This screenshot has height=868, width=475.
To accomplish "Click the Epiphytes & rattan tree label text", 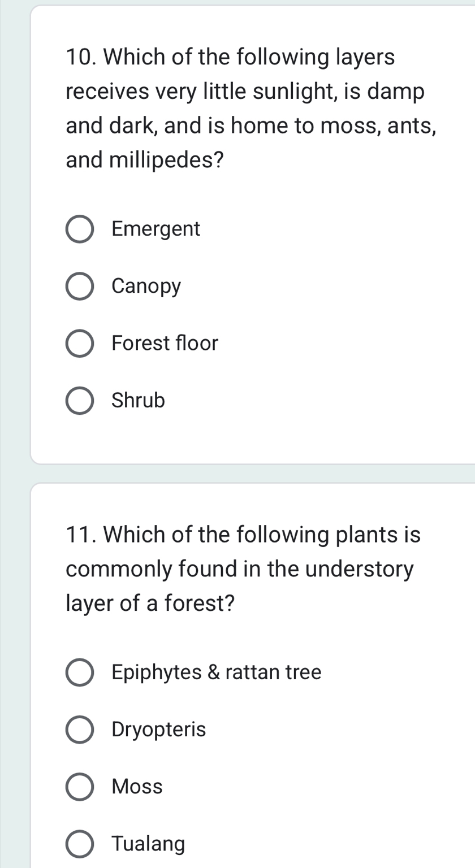I will point(217,671).
